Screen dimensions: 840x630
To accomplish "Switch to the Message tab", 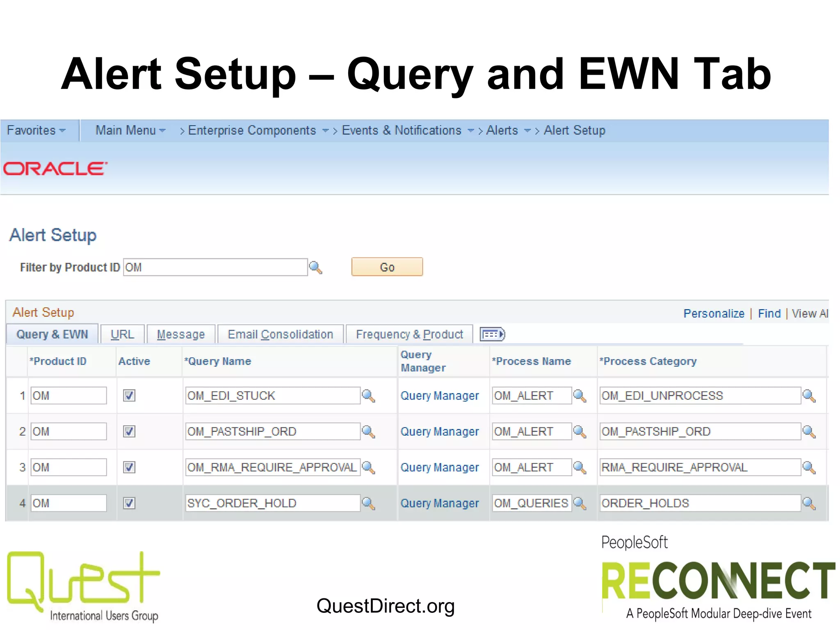I will coord(181,334).
